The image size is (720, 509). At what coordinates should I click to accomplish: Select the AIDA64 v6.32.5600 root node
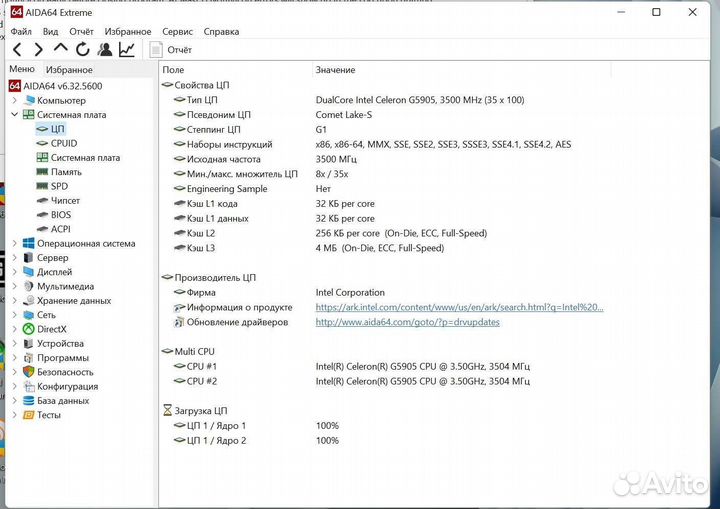56,86
